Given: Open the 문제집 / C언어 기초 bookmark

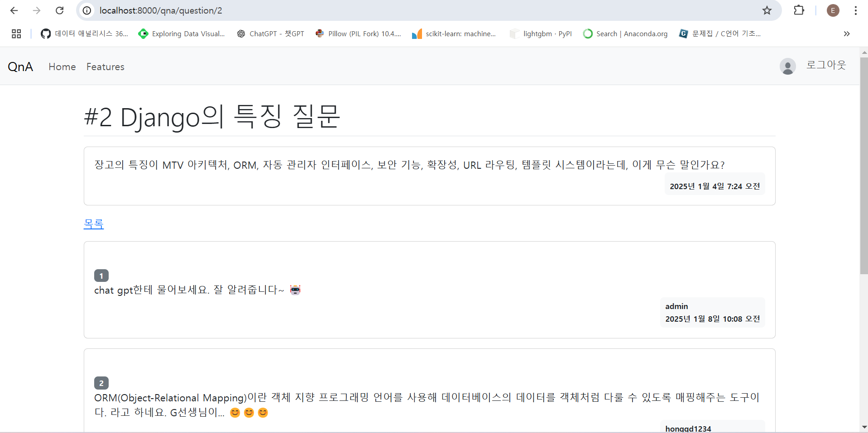Looking at the screenshot, I should (x=720, y=33).
